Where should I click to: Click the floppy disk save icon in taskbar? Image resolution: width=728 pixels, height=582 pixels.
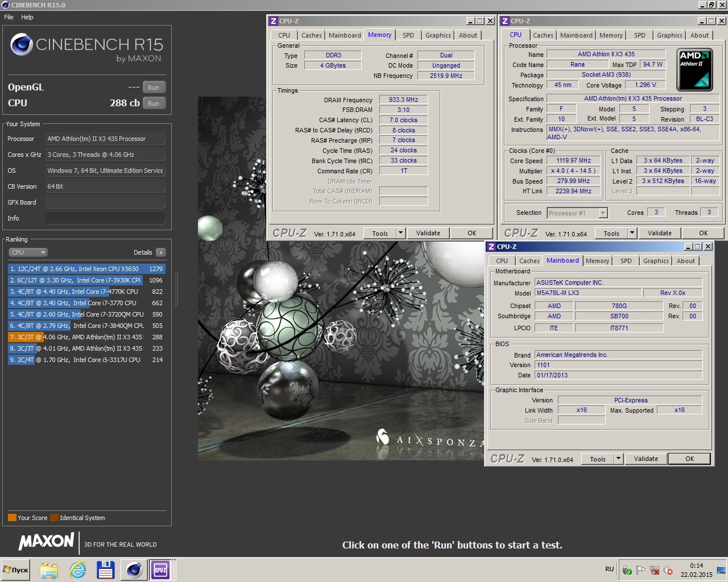(x=106, y=570)
